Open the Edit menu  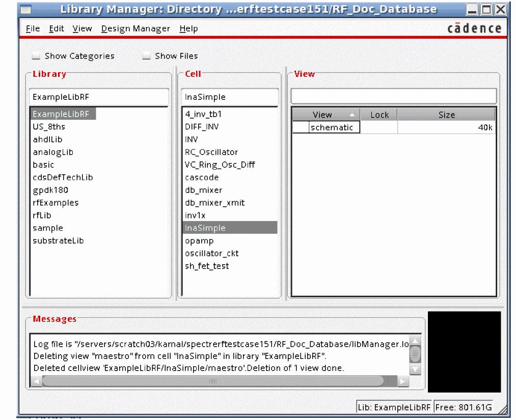click(56, 29)
